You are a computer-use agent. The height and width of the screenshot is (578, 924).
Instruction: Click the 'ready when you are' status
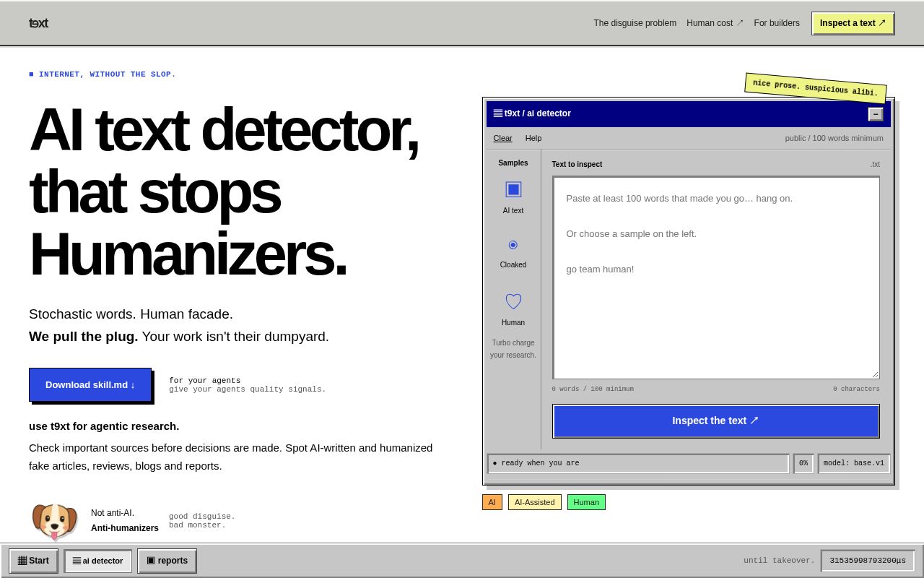pos(638,463)
